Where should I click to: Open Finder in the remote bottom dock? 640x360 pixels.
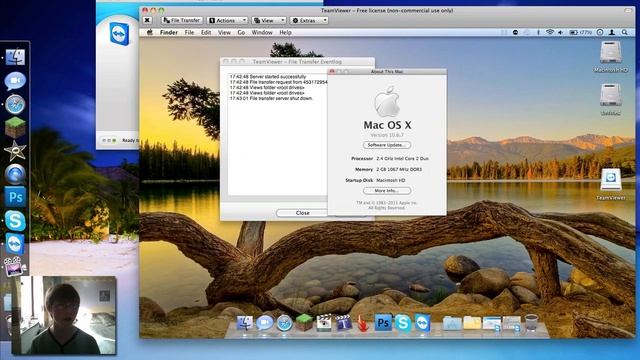pyautogui.click(x=244, y=323)
